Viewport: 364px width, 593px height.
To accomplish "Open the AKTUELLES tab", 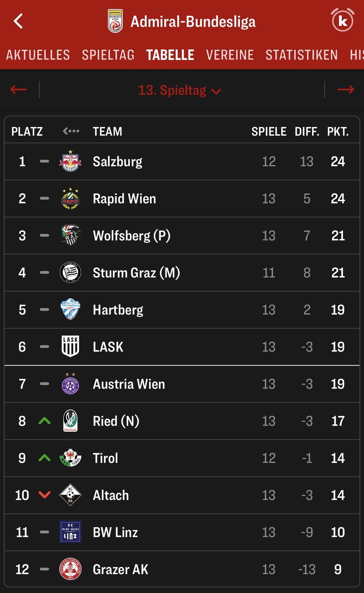I will point(38,55).
